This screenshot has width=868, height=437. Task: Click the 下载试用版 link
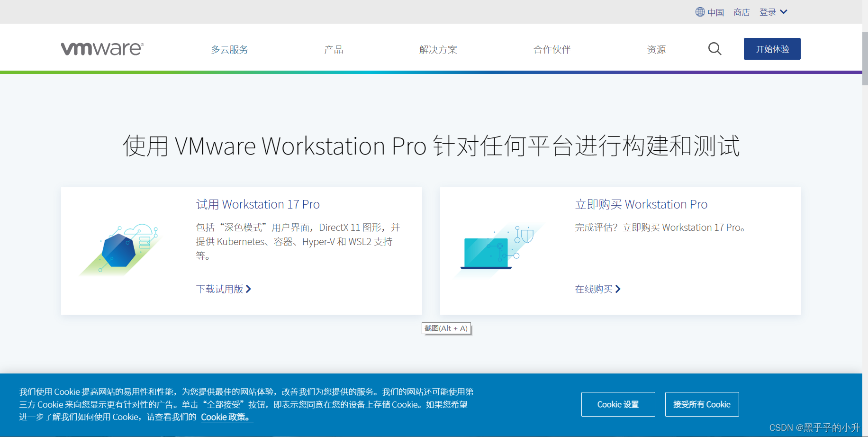pos(219,289)
